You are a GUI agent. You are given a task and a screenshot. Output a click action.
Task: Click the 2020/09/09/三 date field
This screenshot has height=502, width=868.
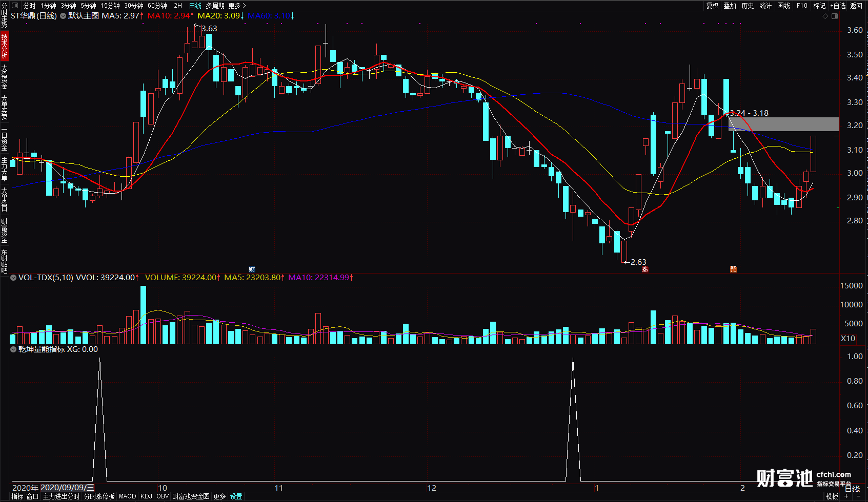[x=67, y=488]
